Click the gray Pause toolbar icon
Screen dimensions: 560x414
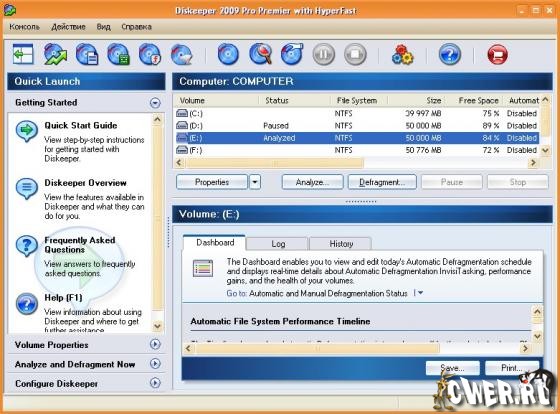(324, 54)
